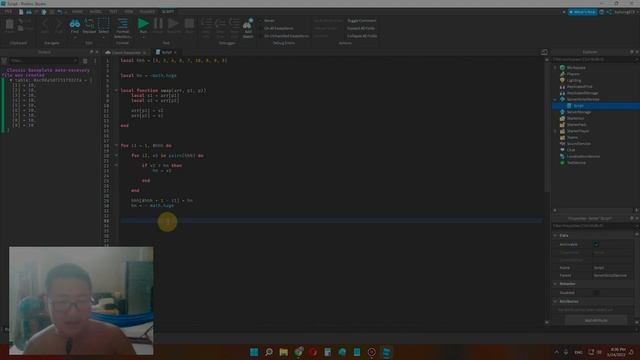Click the Toggle Comment action
This screenshot has width=640, height=360.
tap(362, 20)
